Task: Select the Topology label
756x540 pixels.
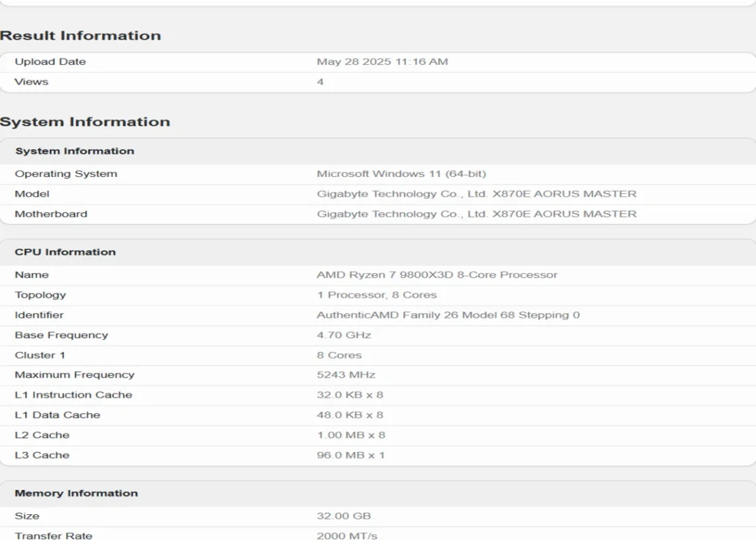Action: point(40,295)
